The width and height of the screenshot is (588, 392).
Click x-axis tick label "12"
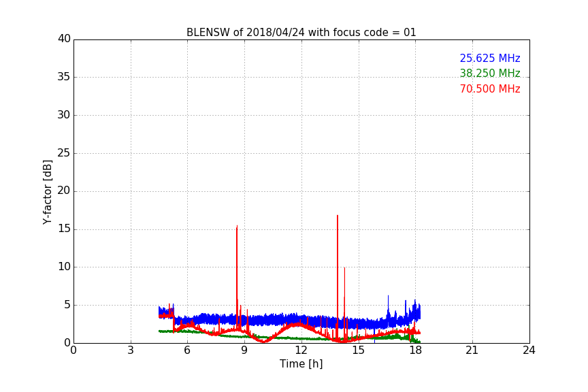(x=301, y=350)
